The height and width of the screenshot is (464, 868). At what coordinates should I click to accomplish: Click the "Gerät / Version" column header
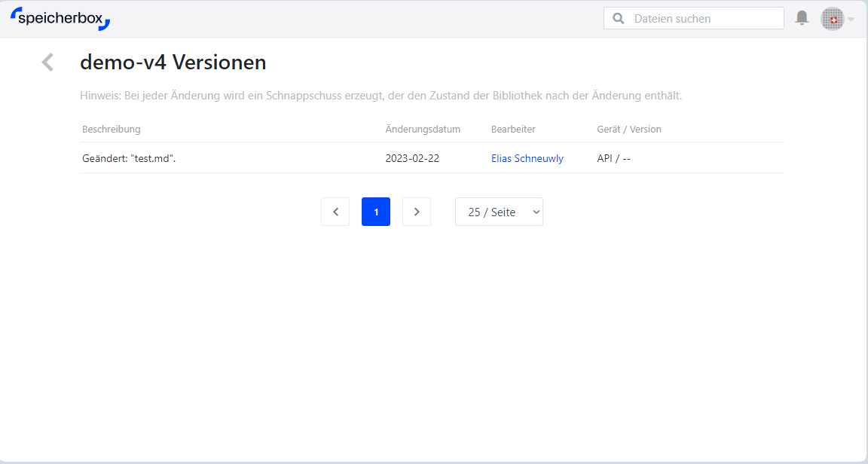(x=629, y=130)
